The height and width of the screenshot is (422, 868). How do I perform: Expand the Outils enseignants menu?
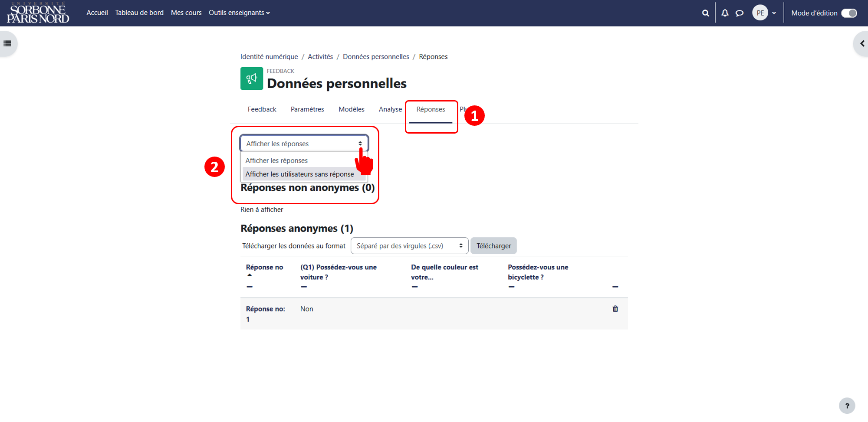click(x=239, y=13)
